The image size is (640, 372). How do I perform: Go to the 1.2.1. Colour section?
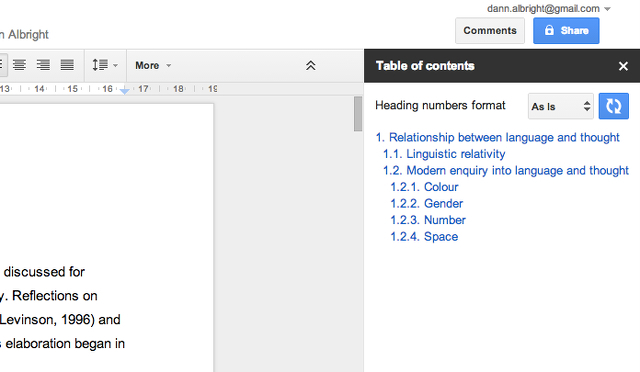click(x=424, y=187)
